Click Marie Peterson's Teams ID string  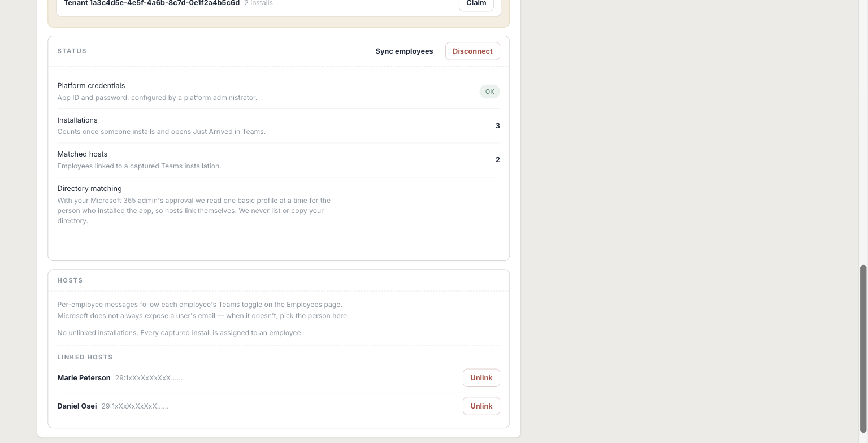click(149, 378)
